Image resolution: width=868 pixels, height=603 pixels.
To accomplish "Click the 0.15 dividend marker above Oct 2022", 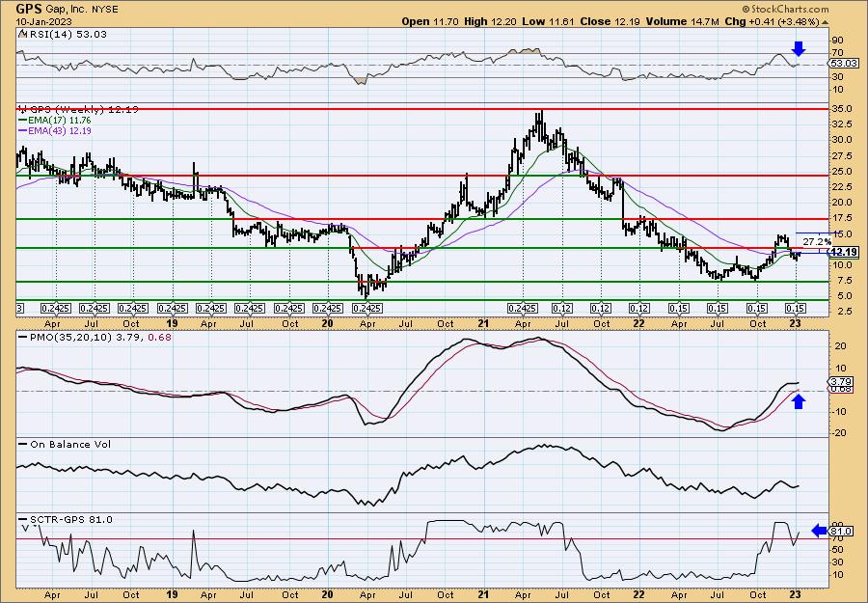I will [x=757, y=309].
